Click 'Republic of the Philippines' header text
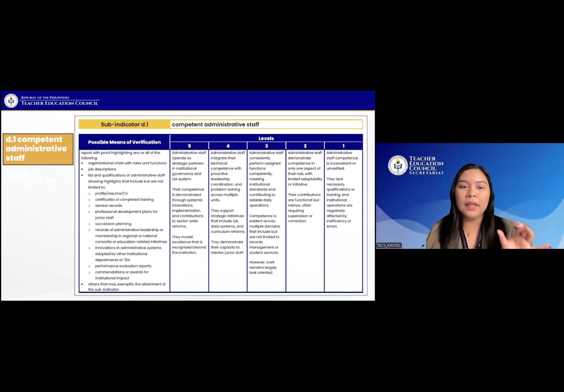Viewport: 564px width, 392px height. pos(45,98)
